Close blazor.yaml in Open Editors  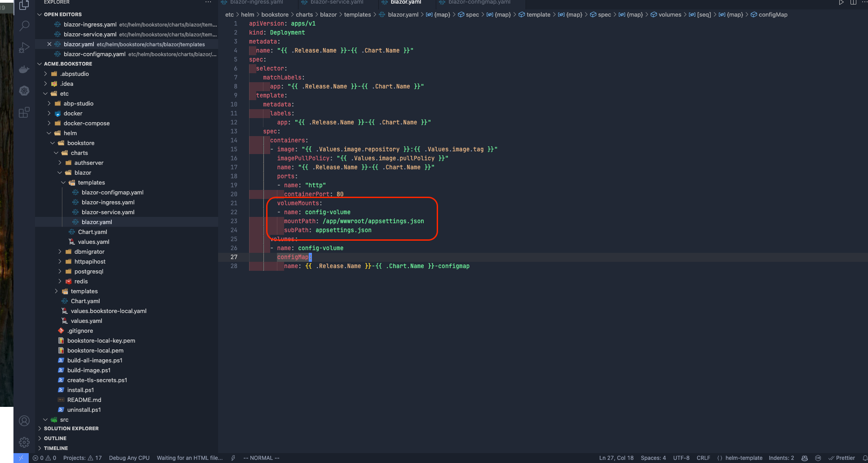tap(49, 44)
